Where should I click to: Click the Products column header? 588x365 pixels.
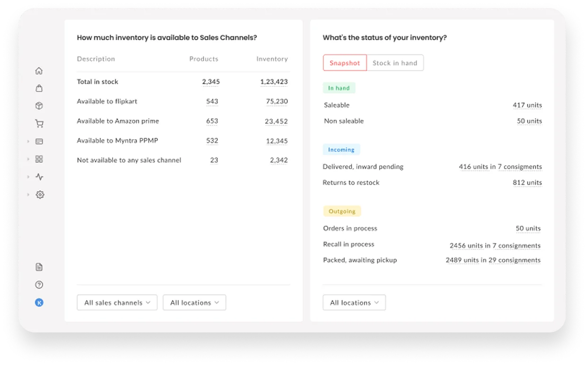[x=204, y=59]
